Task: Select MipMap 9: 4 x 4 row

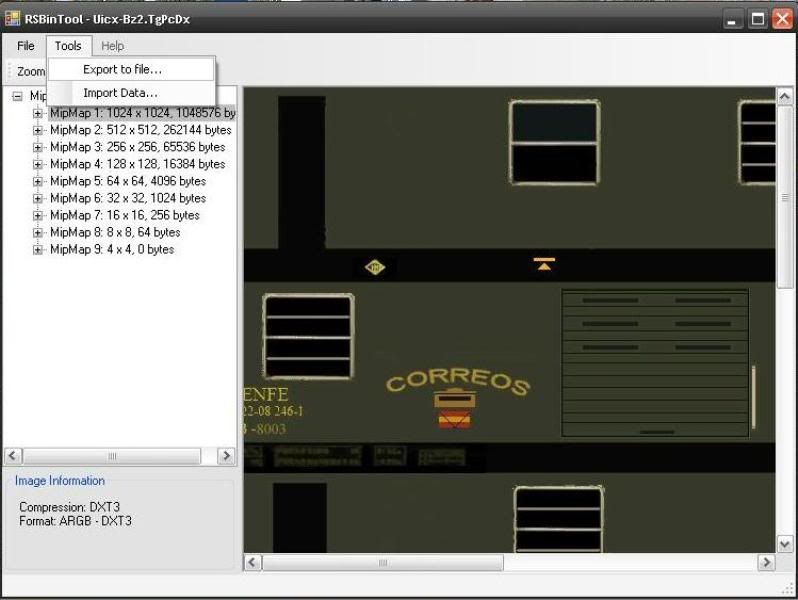Action: (x=112, y=249)
